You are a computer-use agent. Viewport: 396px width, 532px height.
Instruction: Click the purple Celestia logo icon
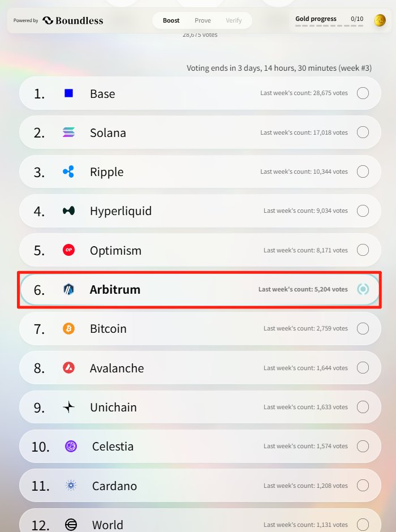(x=71, y=446)
